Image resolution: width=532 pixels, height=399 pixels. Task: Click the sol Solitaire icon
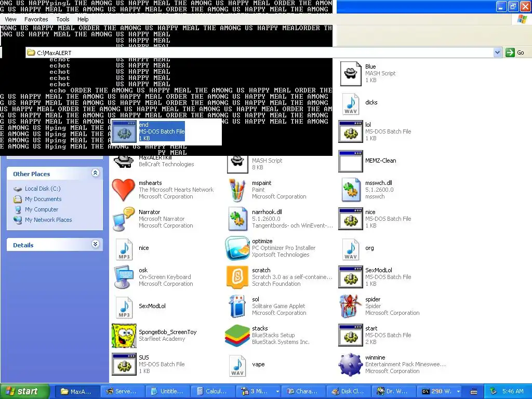coord(237,306)
